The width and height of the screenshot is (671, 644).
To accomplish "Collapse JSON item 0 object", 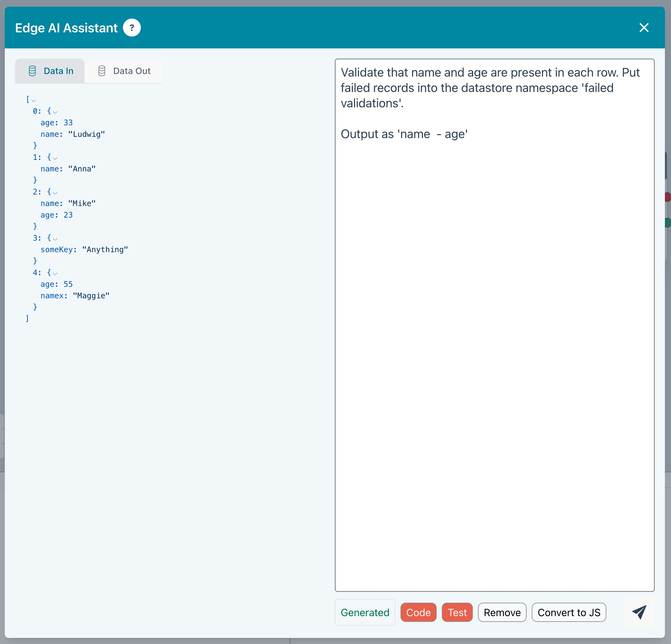I will click(x=55, y=112).
